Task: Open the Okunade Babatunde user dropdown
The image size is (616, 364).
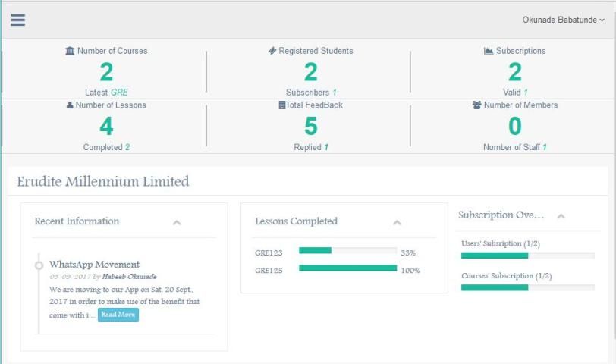Action: (x=563, y=20)
